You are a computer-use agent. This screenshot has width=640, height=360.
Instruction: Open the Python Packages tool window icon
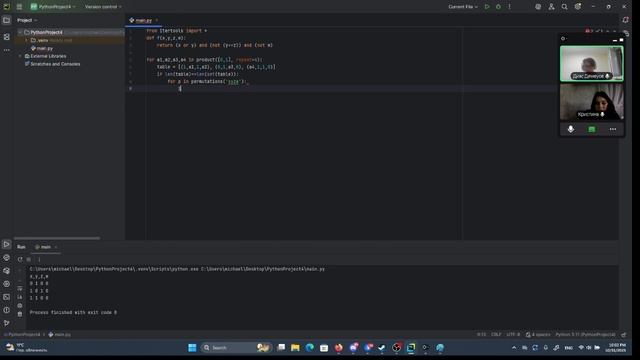7,258
